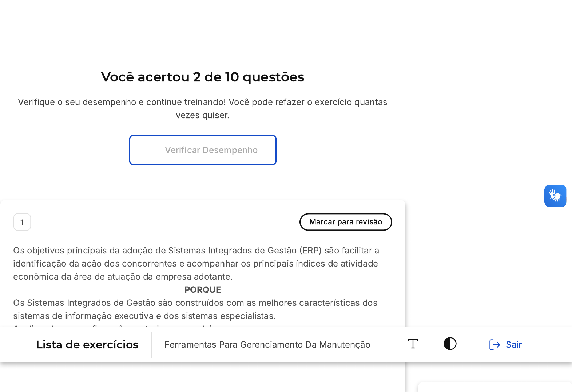Click the bold PORQUE word

pos(203,290)
